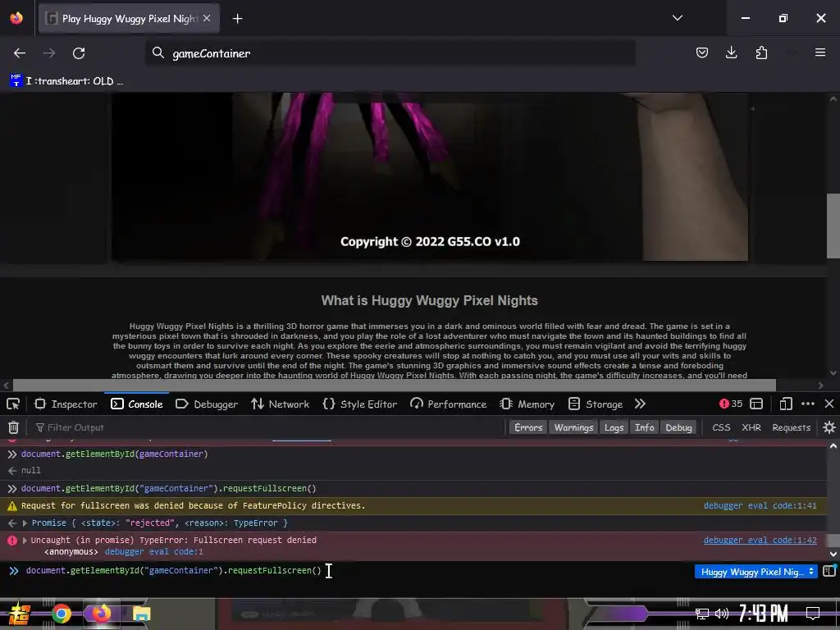Open a new tab with plus button
840x630 pixels.
237,19
